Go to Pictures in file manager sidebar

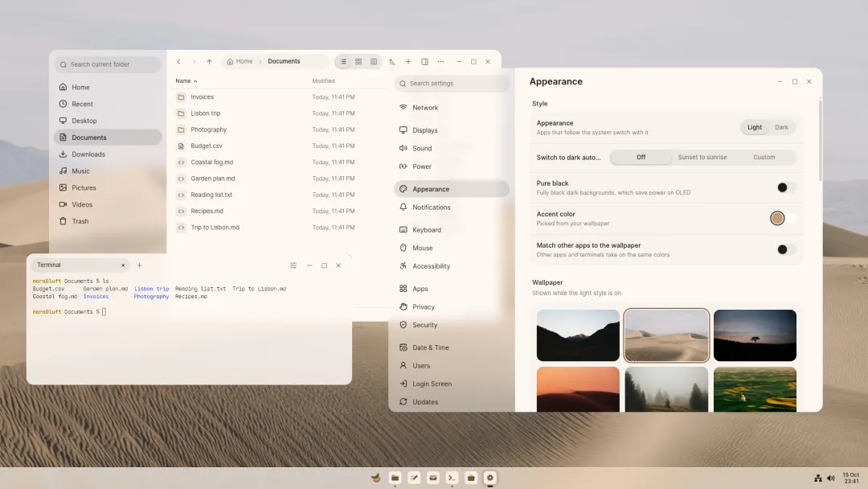click(x=108, y=187)
